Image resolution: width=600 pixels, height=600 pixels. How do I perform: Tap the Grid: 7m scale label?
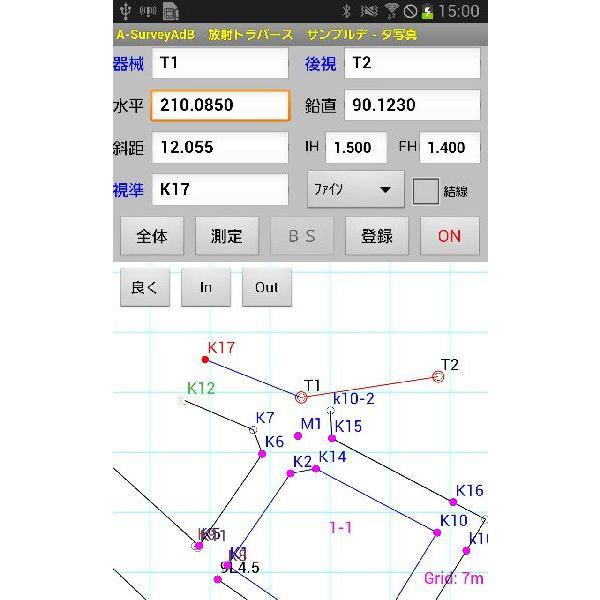(x=453, y=578)
